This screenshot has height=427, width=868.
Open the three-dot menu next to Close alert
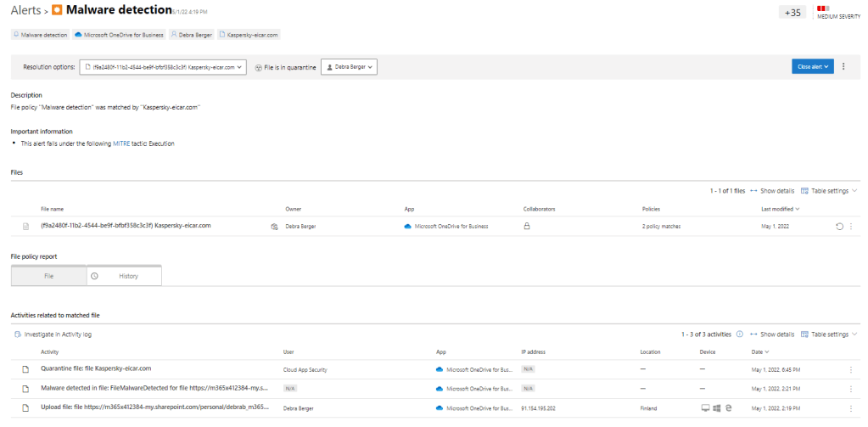843,66
